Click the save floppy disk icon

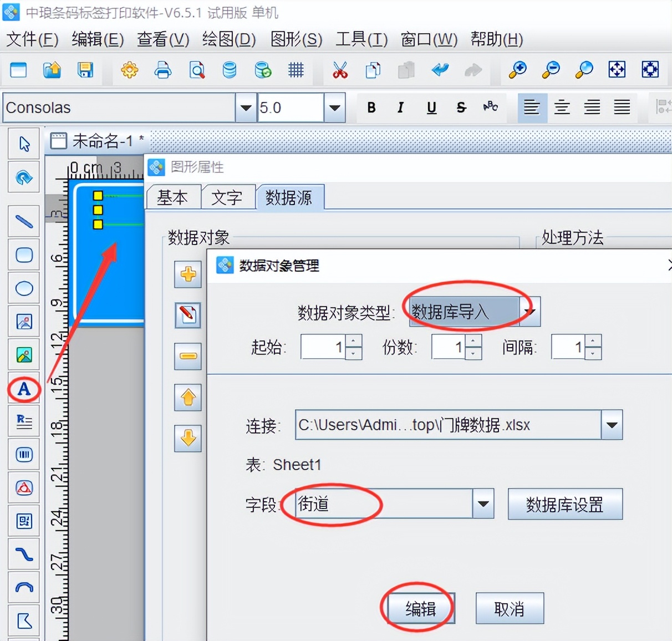tap(85, 70)
